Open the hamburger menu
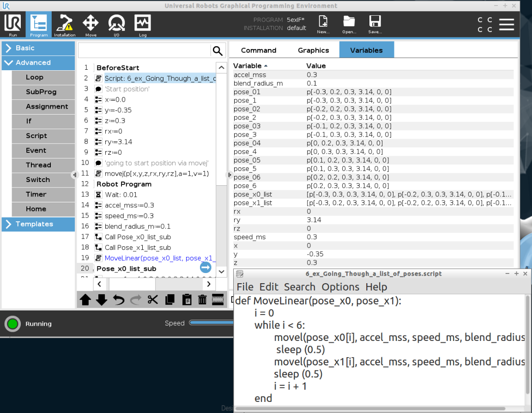Viewport: 532px width, 413px height. tap(506, 24)
